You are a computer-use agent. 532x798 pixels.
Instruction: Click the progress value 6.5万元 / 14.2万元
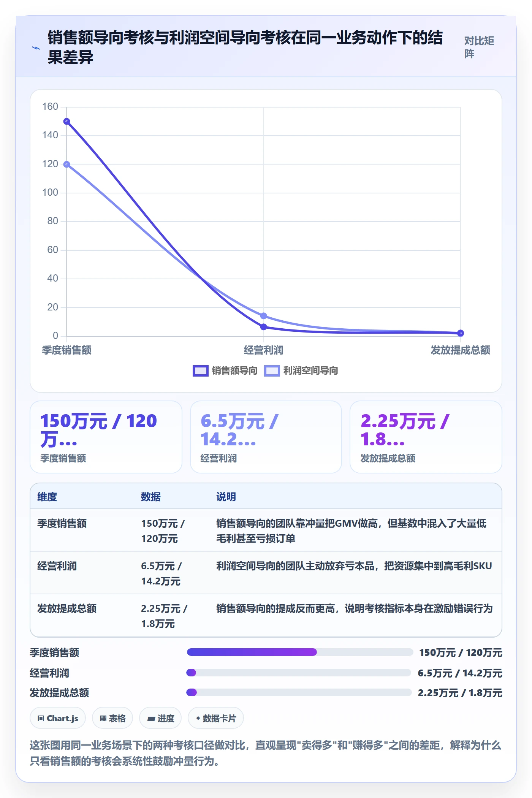(460, 673)
